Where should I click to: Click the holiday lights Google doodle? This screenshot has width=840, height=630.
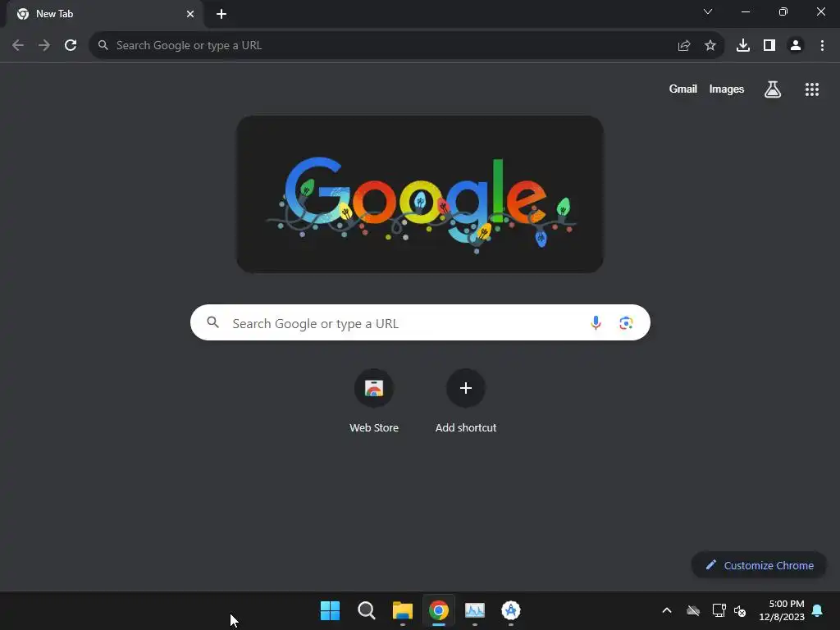tap(420, 194)
